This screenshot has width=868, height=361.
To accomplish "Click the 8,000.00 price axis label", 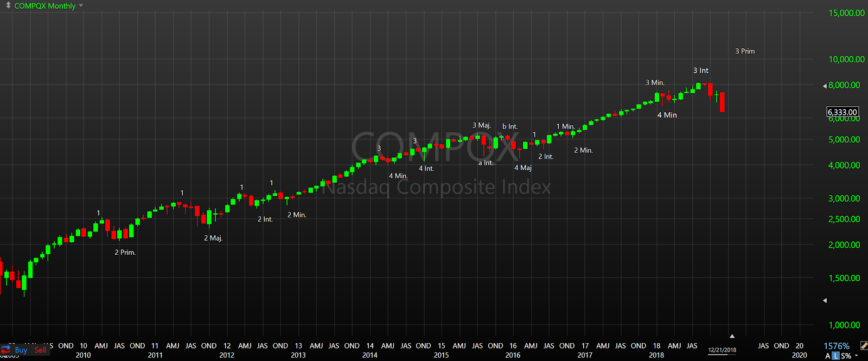I will (844, 85).
